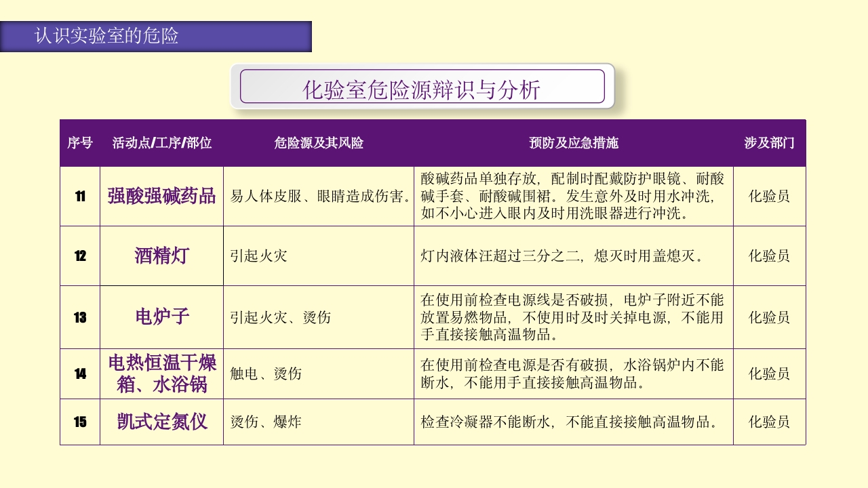This screenshot has height=488, width=868.
Task: Select the "强酸强碱药品" cell
Action: click(x=163, y=196)
